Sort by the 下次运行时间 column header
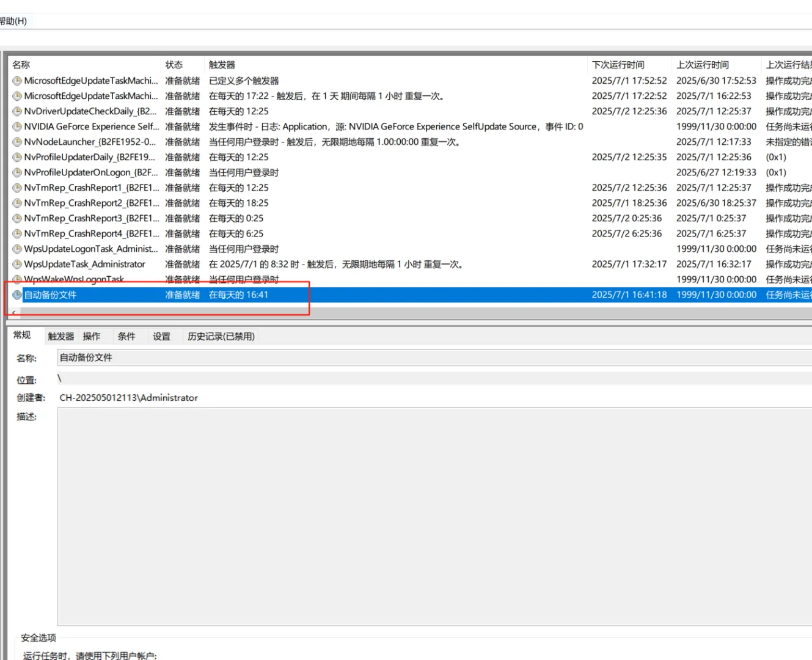This screenshot has width=812, height=660. [630, 65]
